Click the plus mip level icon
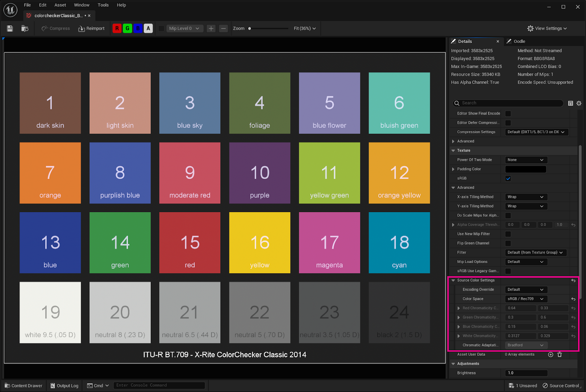This screenshot has height=392, width=586. point(211,29)
